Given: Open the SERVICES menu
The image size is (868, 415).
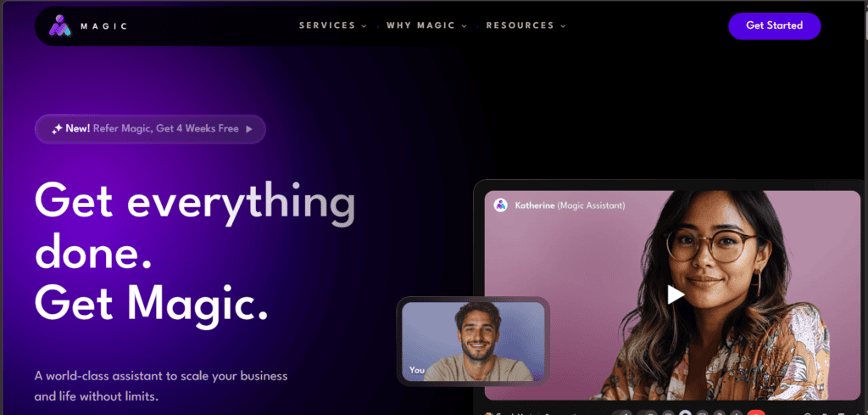Looking at the screenshot, I should (327, 25).
